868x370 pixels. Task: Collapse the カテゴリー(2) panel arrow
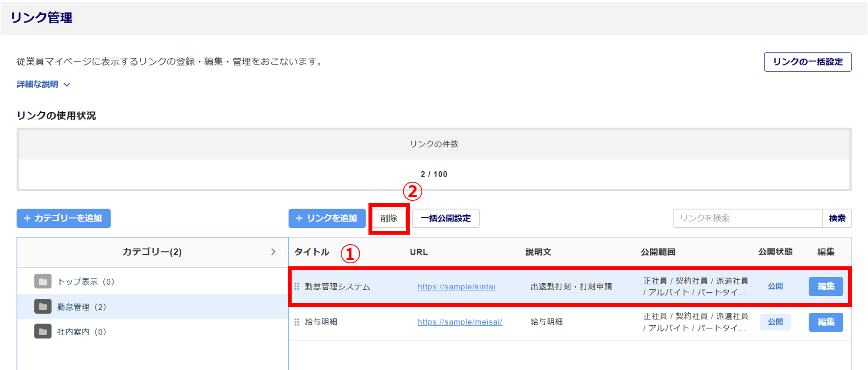tap(273, 252)
